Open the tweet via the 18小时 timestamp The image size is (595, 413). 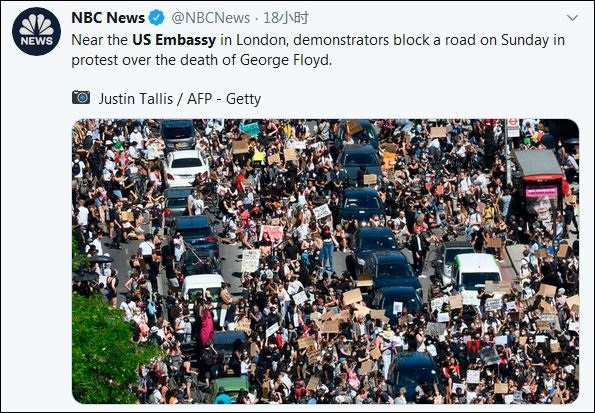pos(286,18)
